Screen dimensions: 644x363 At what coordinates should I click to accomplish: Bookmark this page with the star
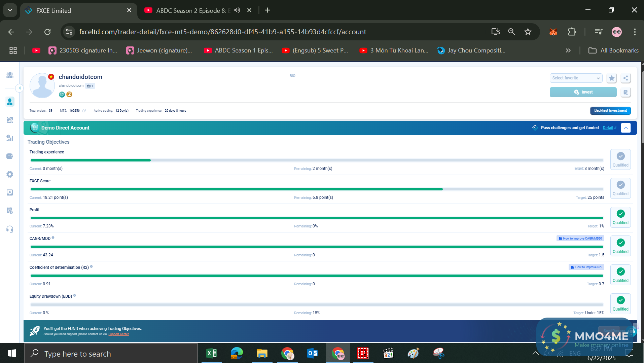click(528, 32)
